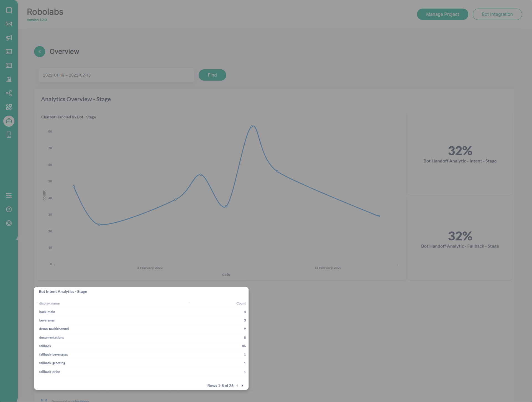The height and width of the screenshot is (402, 532).
Task: Open Bot Integration
Action: [x=497, y=14]
